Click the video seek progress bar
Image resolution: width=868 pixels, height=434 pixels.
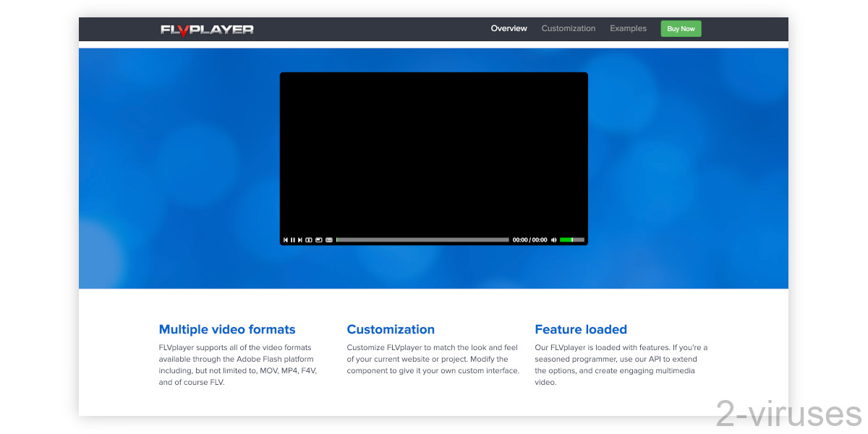pos(422,240)
